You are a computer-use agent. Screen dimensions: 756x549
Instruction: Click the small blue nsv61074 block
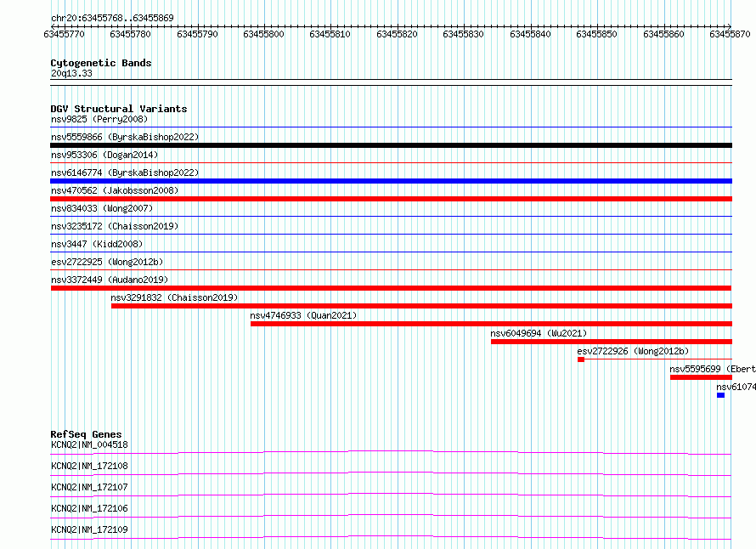click(x=721, y=395)
